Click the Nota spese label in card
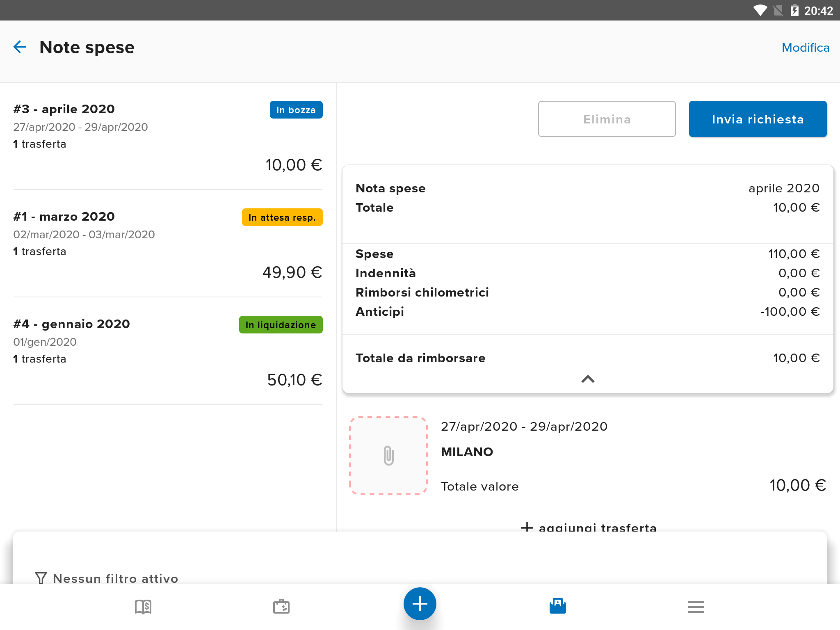840x630 pixels. [x=390, y=188]
